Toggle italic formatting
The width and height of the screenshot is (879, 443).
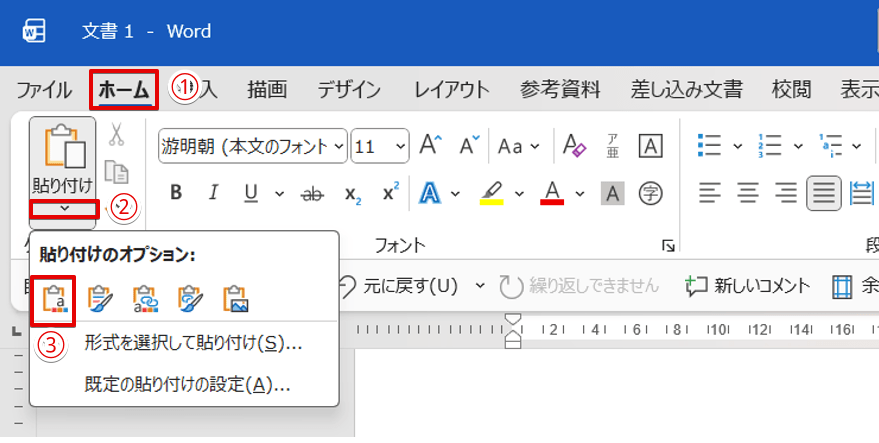[x=213, y=193]
